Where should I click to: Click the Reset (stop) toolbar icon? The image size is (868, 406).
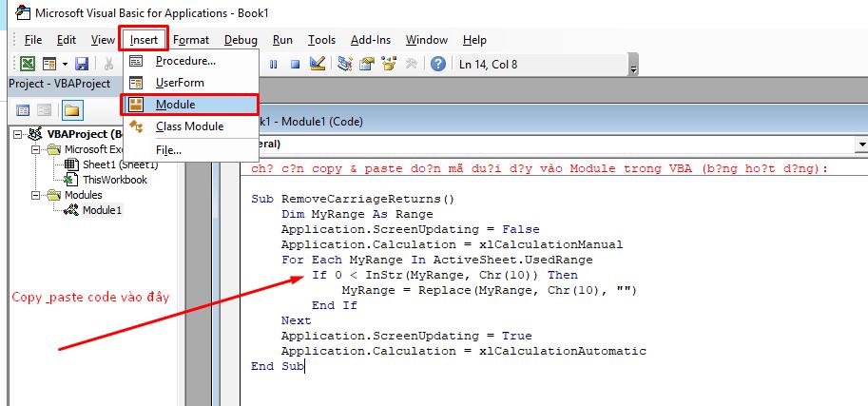295,65
